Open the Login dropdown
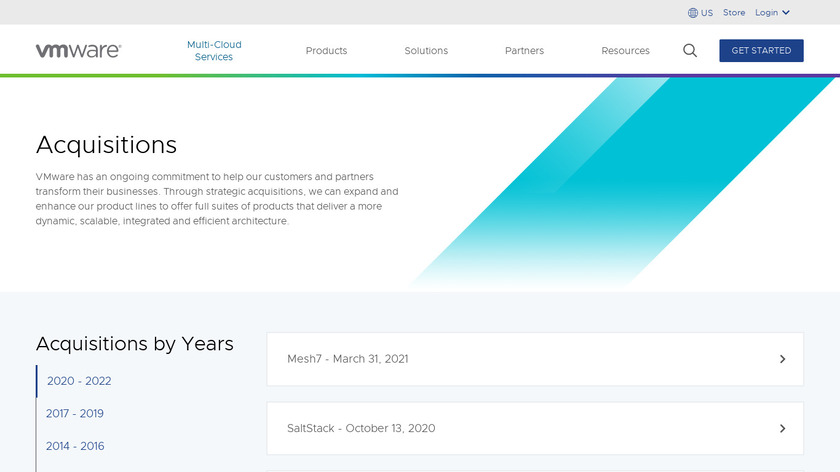The height and width of the screenshot is (472, 840). (772, 13)
